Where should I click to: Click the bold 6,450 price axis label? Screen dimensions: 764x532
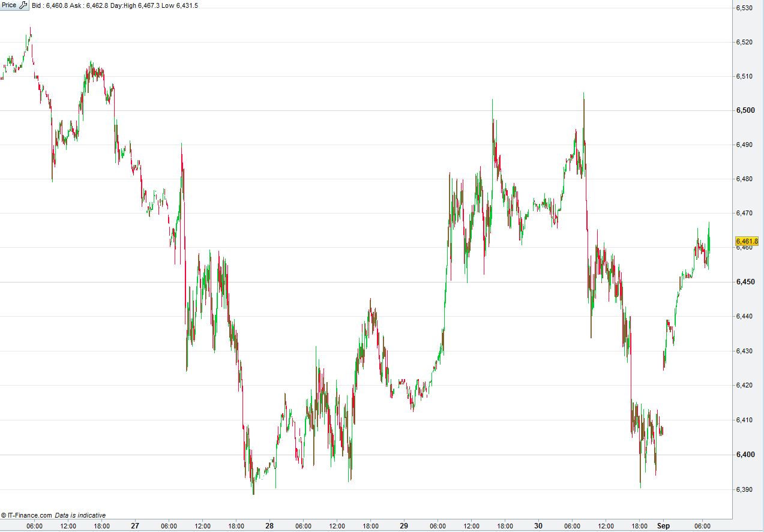point(744,282)
